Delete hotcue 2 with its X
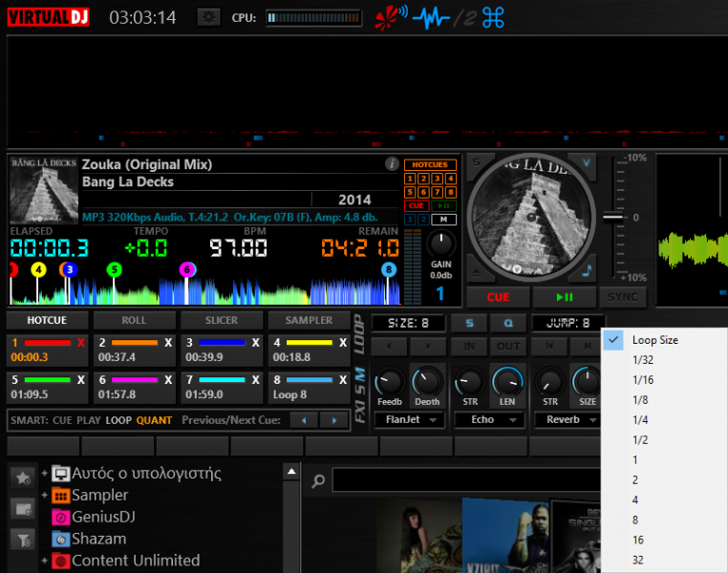 coord(168,343)
